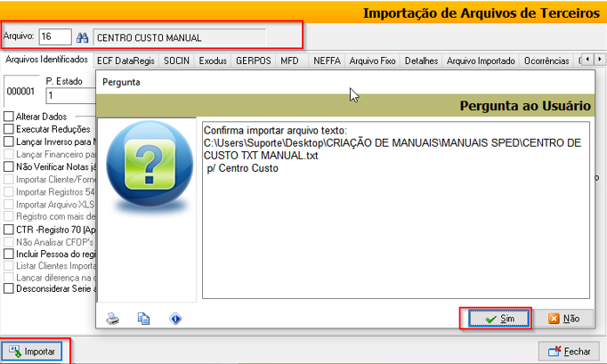Click the printer icon in the dialog

pyautogui.click(x=113, y=318)
